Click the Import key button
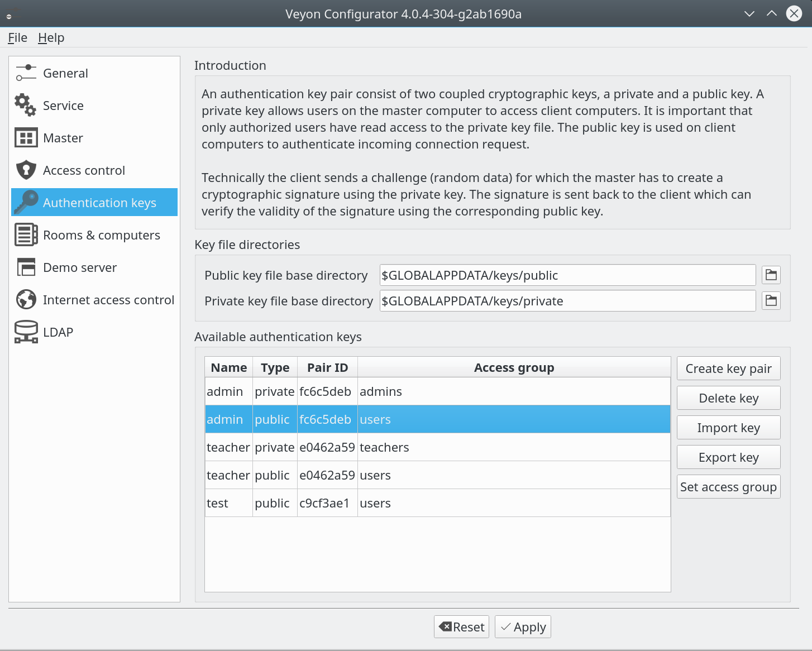This screenshot has height=651, width=812. (728, 428)
